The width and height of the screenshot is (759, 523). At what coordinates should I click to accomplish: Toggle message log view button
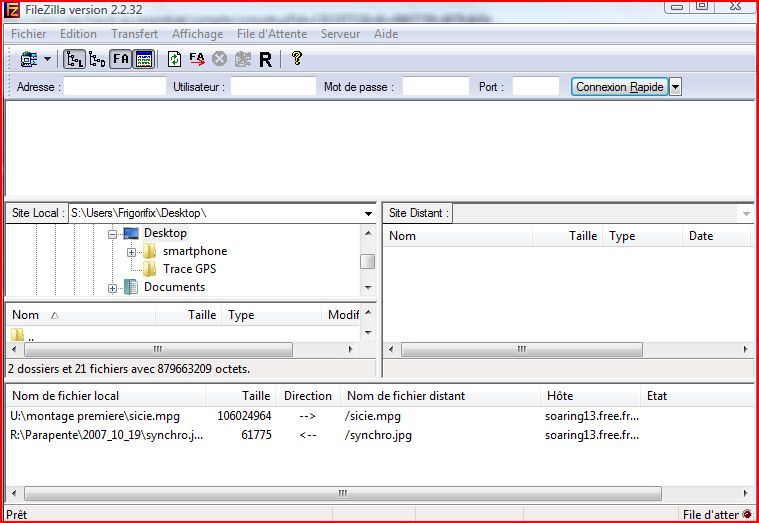(144, 59)
